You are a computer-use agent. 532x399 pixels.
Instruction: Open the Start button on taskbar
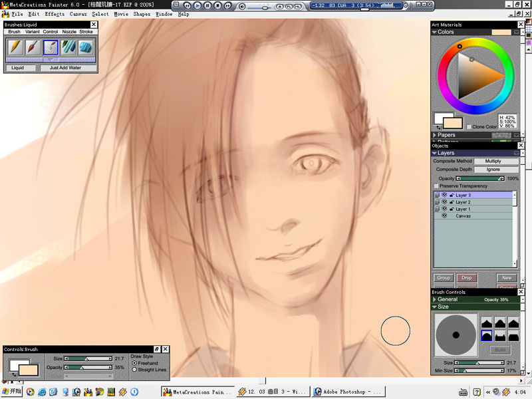(x=12, y=392)
